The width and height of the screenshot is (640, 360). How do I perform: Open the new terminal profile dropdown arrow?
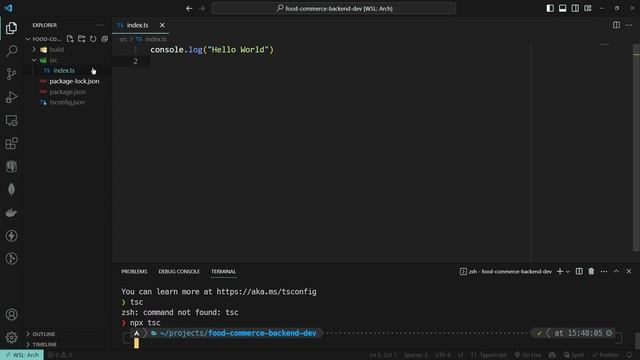click(x=568, y=271)
